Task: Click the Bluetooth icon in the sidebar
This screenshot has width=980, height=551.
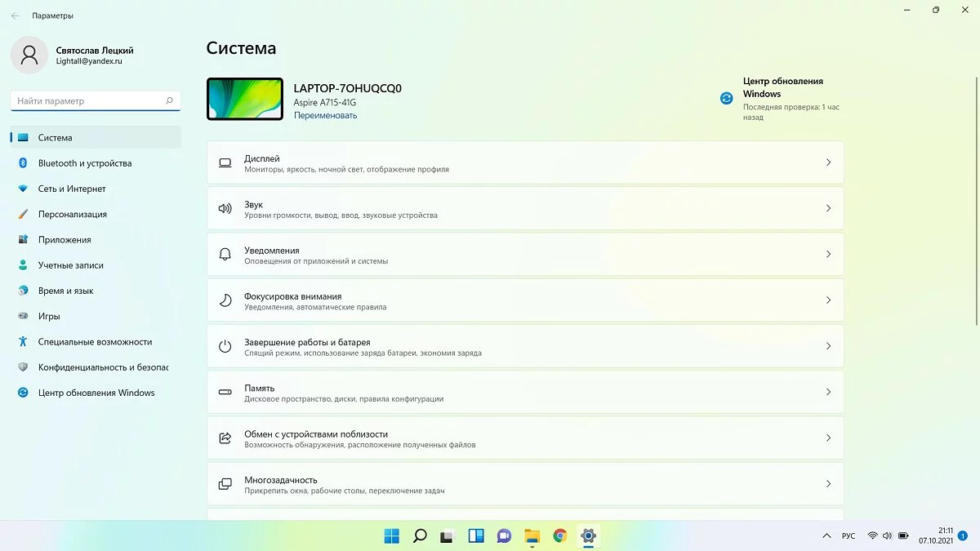Action: (23, 163)
